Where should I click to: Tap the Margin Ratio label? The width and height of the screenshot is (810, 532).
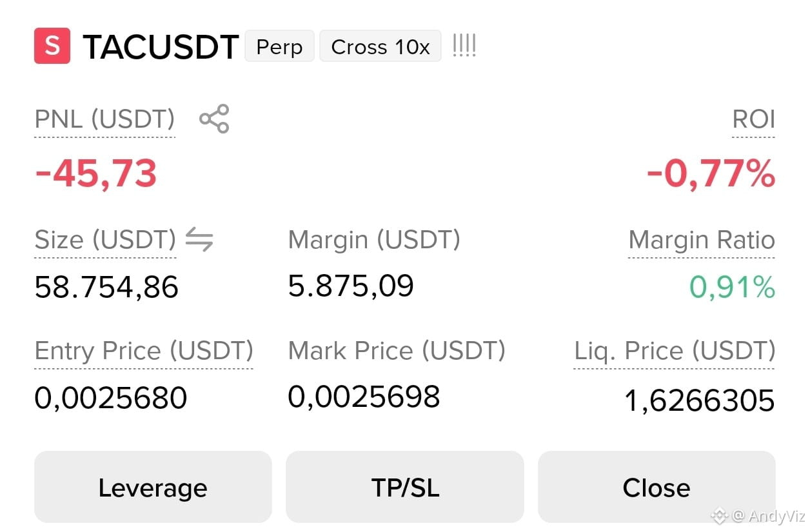702,240
